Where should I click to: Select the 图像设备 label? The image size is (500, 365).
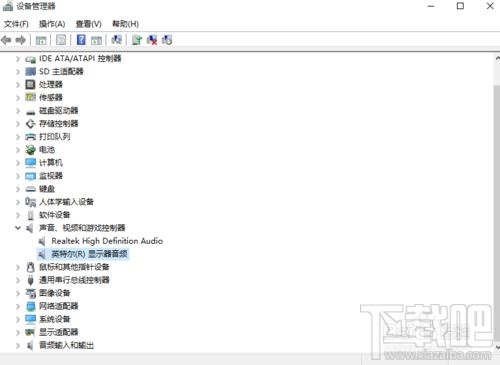click(55, 293)
